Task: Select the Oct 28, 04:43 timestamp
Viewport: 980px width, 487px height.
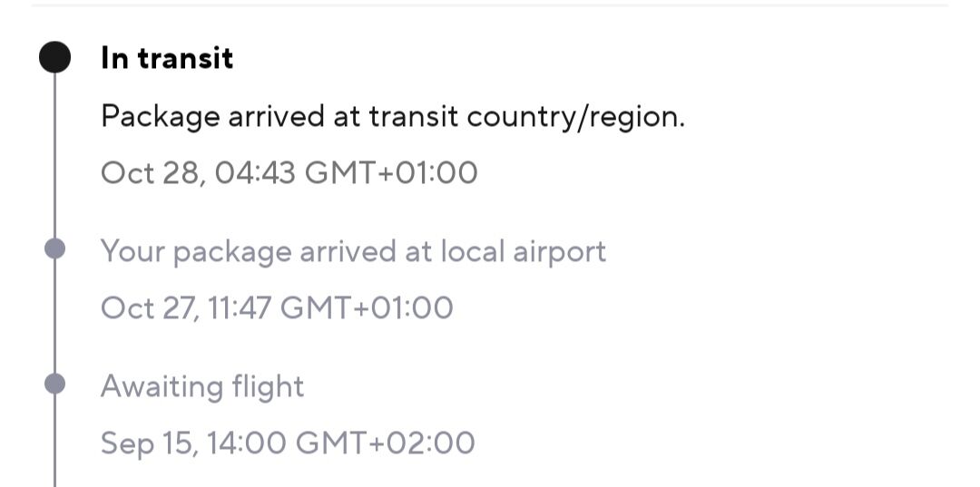Action: [x=289, y=172]
